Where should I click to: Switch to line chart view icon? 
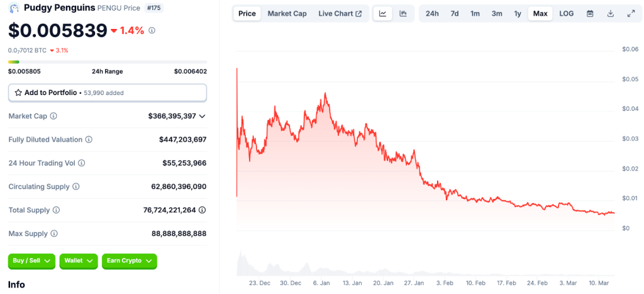pyautogui.click(x=382, y=13)
